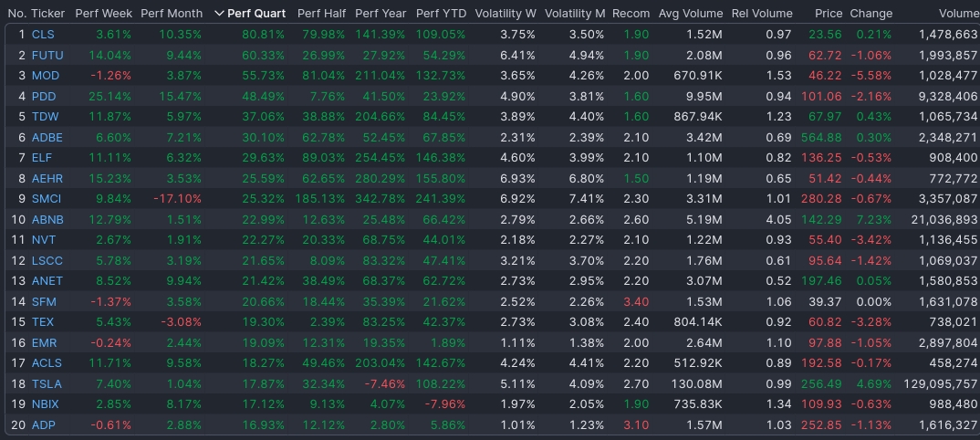This screenshot has width=980, height=440.
Task: Open the ANET ticker link
Action: pos(47,281)
